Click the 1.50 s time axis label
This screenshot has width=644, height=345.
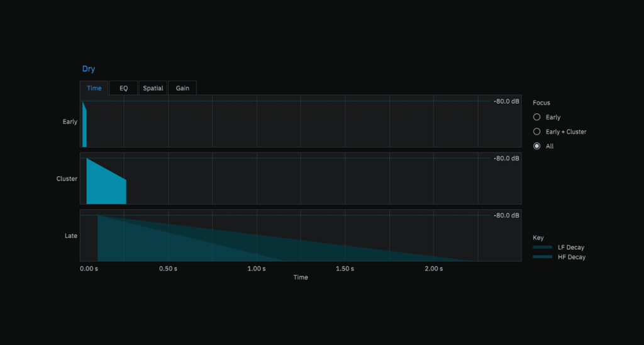point(345,269)
